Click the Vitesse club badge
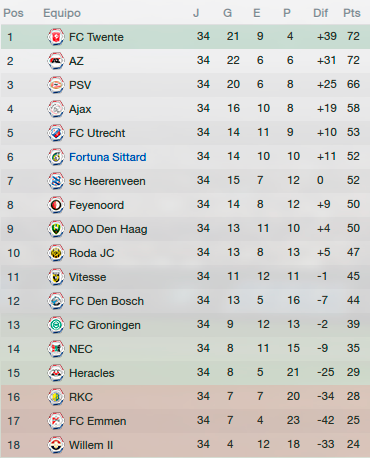Image resolution: width=370 pixels, height=458 pixels. tap(56, 277)
